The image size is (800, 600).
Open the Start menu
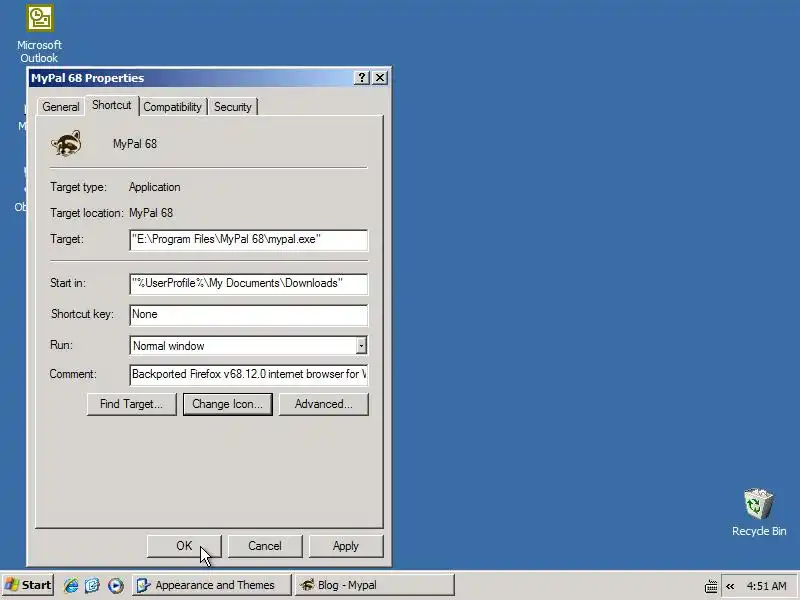tap(28, 585)
